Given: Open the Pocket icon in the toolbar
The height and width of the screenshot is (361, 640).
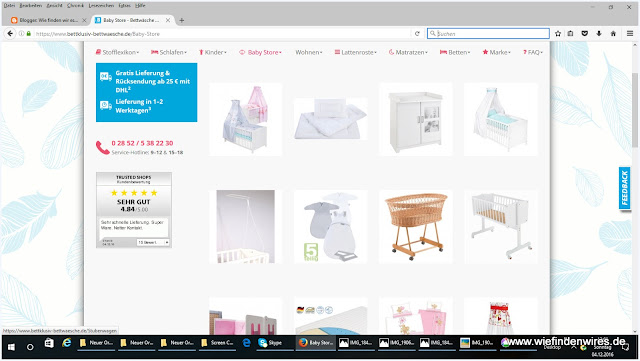Looking at the screenshot, I should pyautogui.click(x=584, y=33).
